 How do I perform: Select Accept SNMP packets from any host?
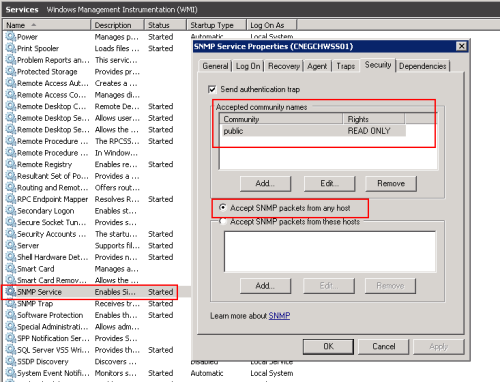[x=222, y=208]
